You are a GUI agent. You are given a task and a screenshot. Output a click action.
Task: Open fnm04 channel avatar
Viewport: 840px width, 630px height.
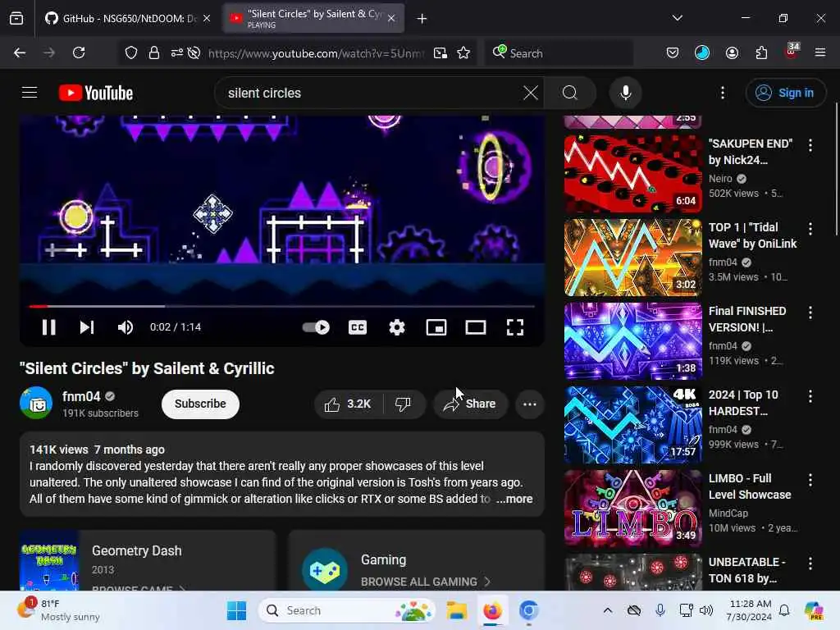point(36,403)
